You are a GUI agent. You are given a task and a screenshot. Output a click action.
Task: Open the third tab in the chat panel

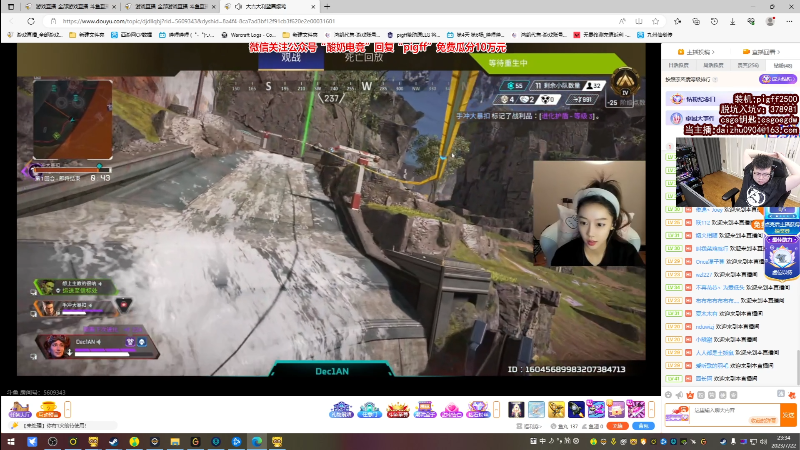click(x=748, y=65)
